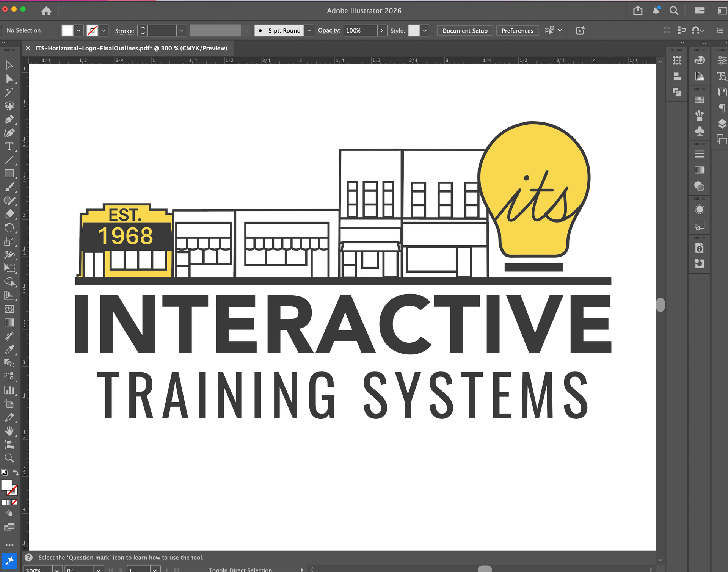
Task: Open the Swatches panel icon
Action: coord(700,100)
